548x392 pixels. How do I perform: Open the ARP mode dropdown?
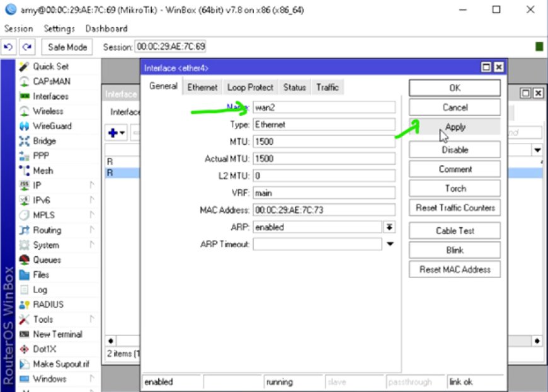[389, 227]
